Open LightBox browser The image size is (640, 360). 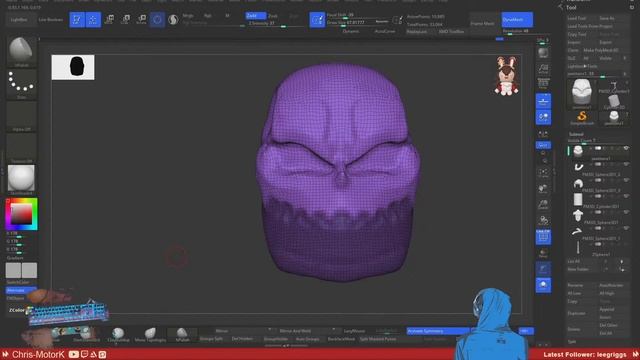(x=19, y=20)
